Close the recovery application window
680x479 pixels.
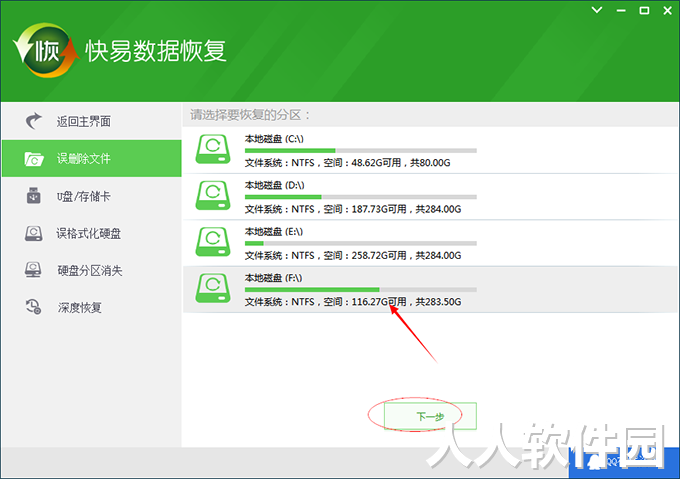click(668, 10)
